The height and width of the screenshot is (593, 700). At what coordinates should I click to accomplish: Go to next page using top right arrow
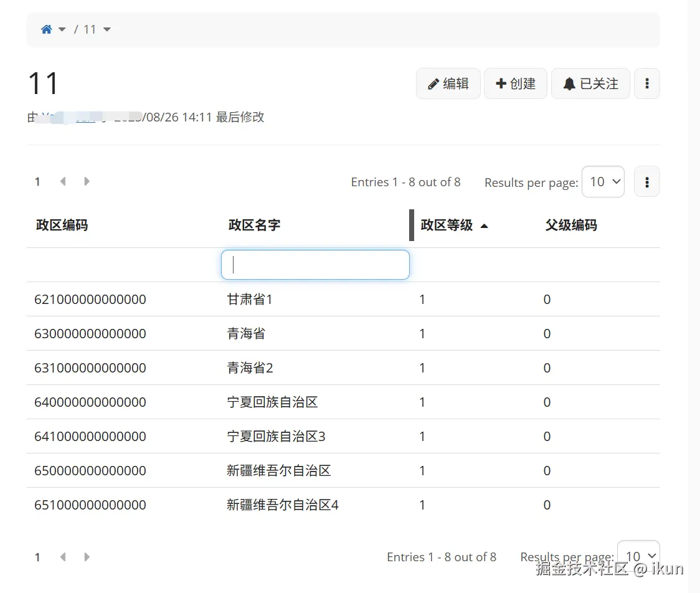(x=87, y=181)
